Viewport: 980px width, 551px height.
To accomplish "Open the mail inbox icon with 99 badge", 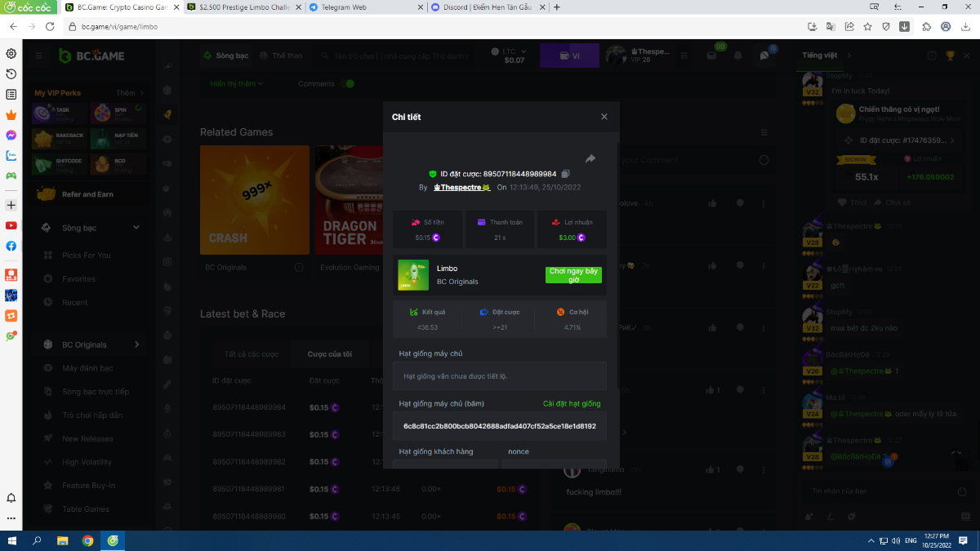I will pyautogui.click(x=713, y=56).
